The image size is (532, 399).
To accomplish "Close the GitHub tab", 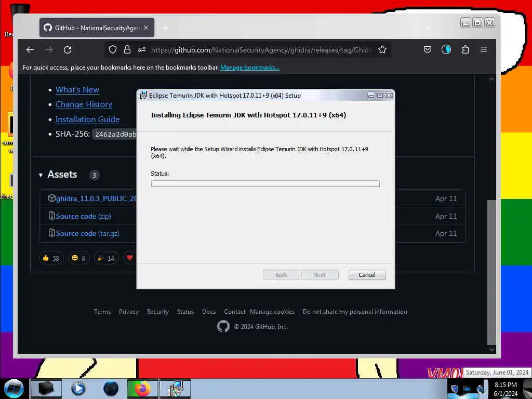I will point(146,28).
